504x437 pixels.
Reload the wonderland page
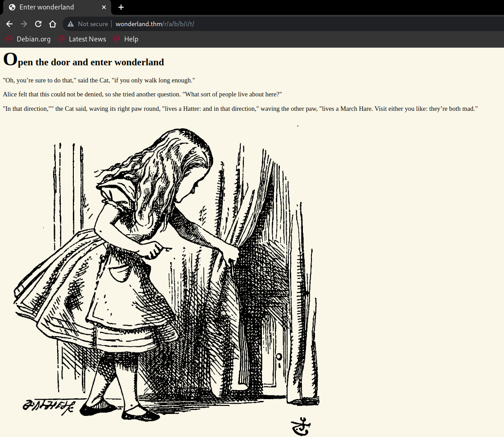pyautogui.click(x=38, y=24)
